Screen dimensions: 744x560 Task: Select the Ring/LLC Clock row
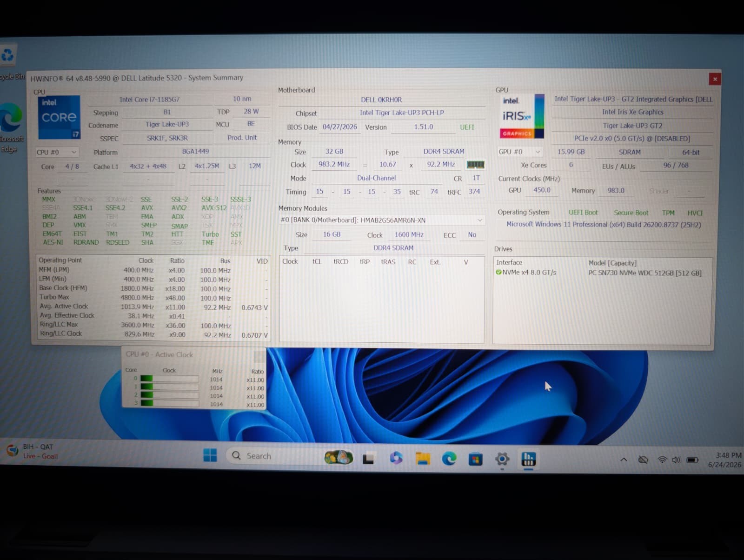153,333
